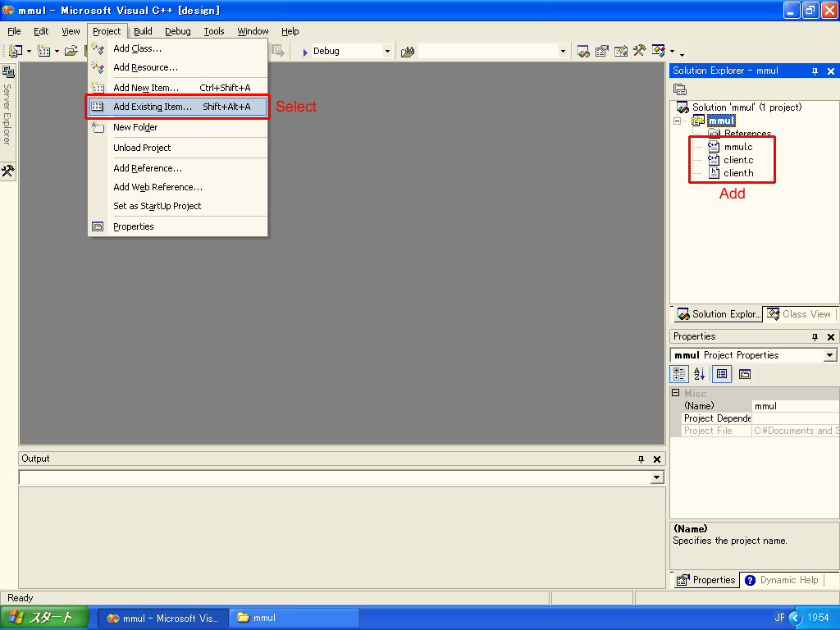This screenshot has width=840, height=630.
Task: Select Unload Project menu entry
Action: 178,148
